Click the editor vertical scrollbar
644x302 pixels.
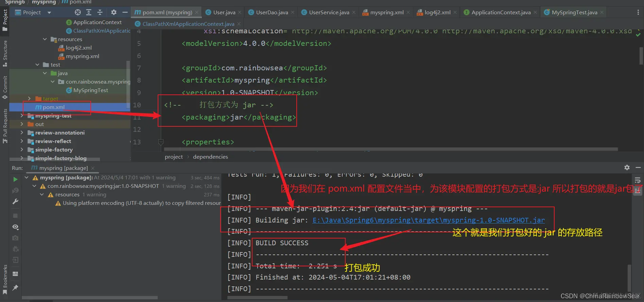point(641,56)
